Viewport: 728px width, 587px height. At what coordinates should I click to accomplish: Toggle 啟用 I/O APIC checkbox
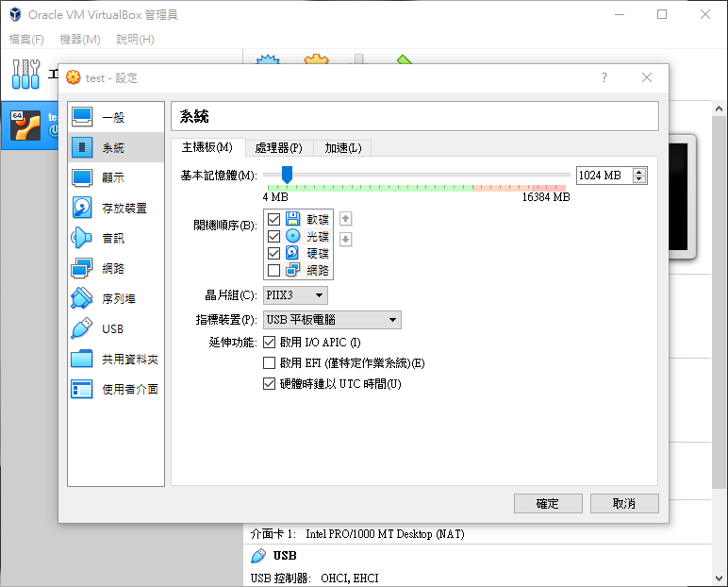pyautogui.click(x=270, y=343)
